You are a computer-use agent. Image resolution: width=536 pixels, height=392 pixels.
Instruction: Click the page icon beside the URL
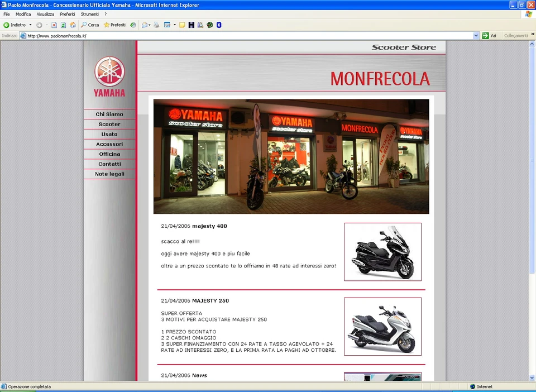tap(23, 36)
